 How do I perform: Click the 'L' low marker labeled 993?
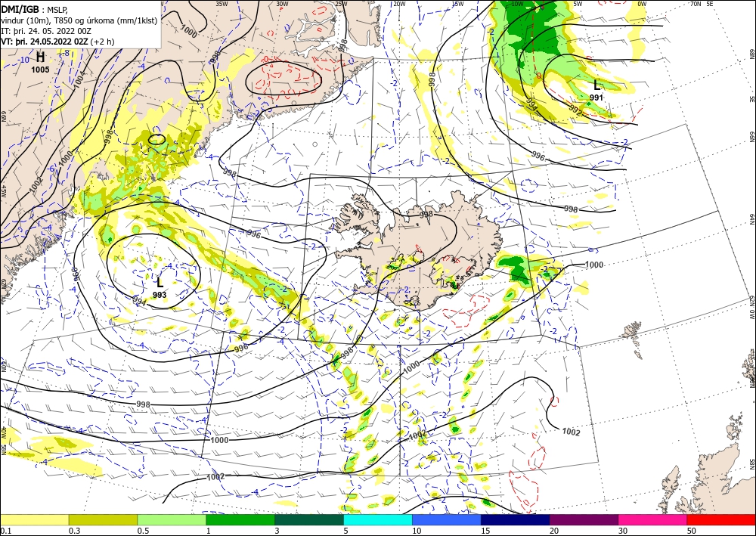click(160, 282)
